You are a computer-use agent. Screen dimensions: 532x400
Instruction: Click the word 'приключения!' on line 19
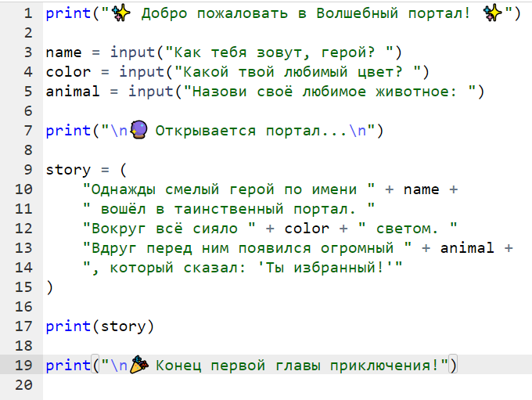(384, 366)
